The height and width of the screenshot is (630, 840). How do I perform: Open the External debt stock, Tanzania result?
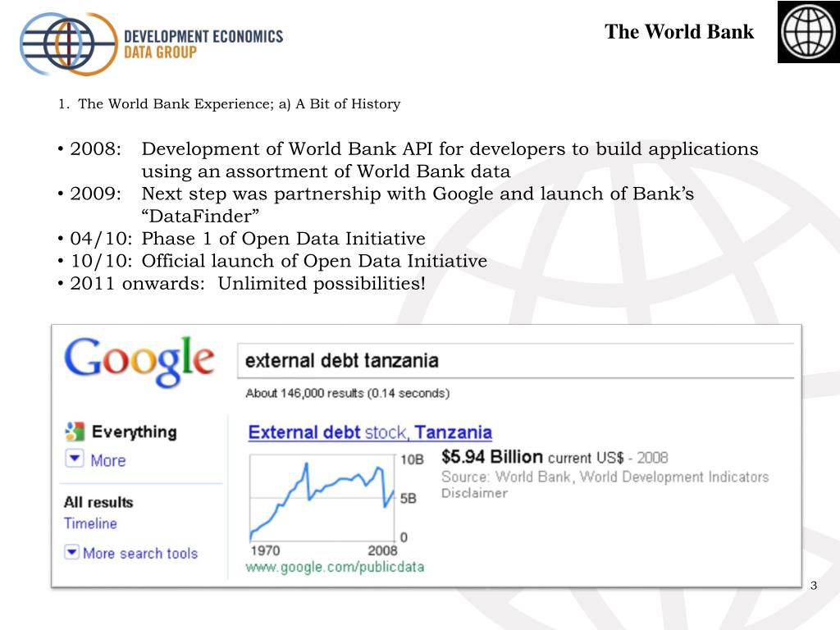tap(370, 432)
